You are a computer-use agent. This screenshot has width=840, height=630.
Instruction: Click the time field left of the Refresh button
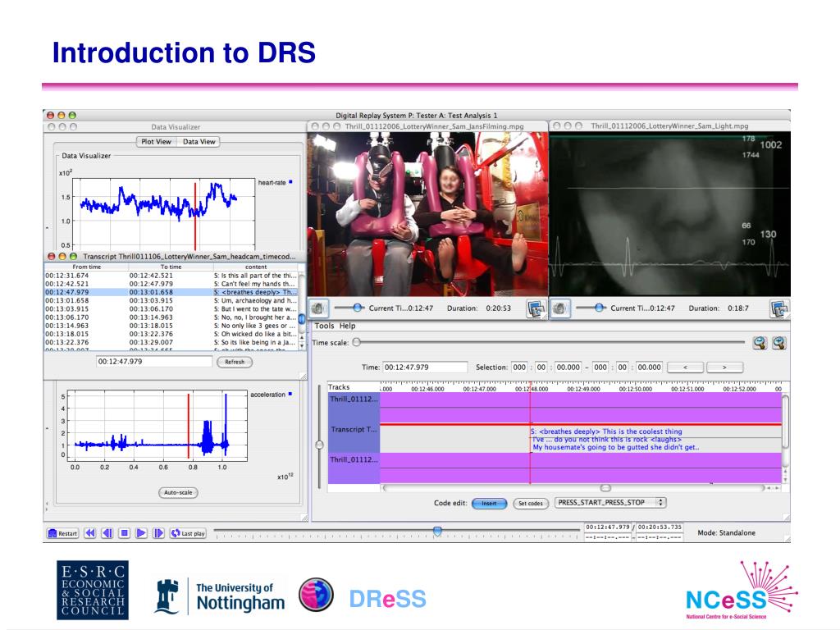(x=153, y=362)
